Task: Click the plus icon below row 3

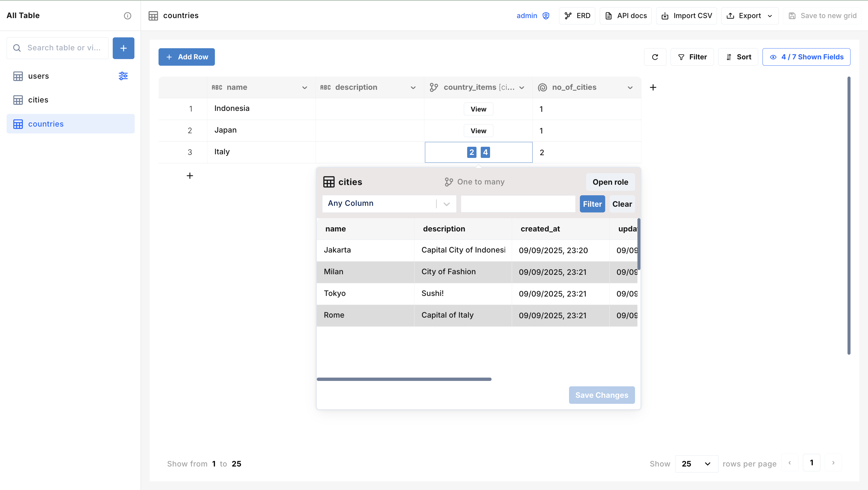Action: [x=190, y=176]
